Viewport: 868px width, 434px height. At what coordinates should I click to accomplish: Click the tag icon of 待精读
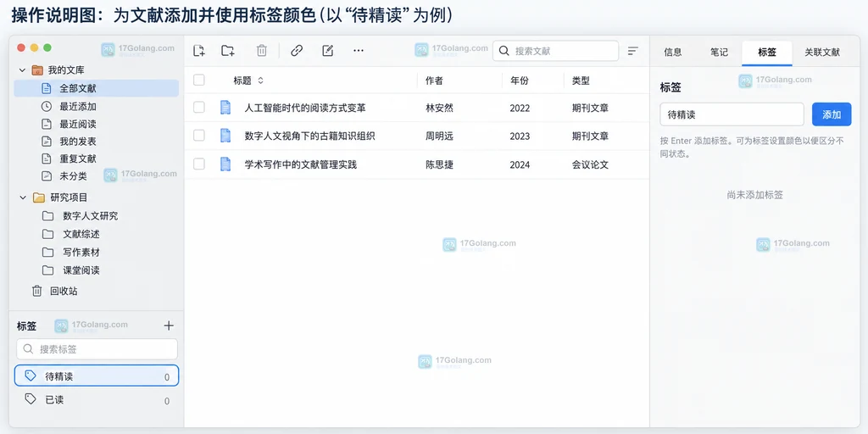[31, 376]
